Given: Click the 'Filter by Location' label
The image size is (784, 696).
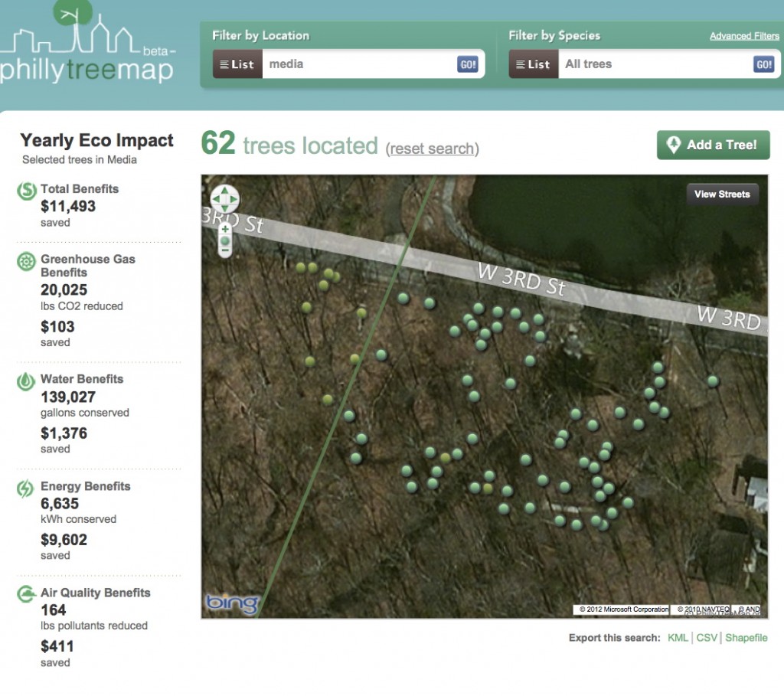Looking at the screenshot, I should tap(260, 35).
